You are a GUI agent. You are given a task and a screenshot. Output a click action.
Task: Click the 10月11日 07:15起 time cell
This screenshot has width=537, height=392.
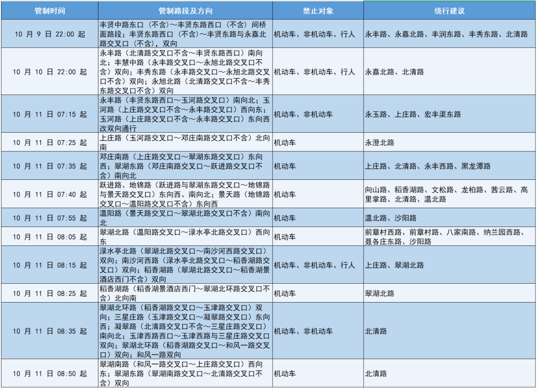50,114
